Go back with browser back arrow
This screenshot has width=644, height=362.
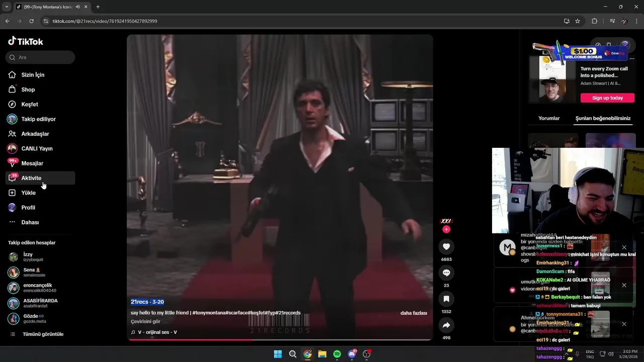[x=7, y=21]
